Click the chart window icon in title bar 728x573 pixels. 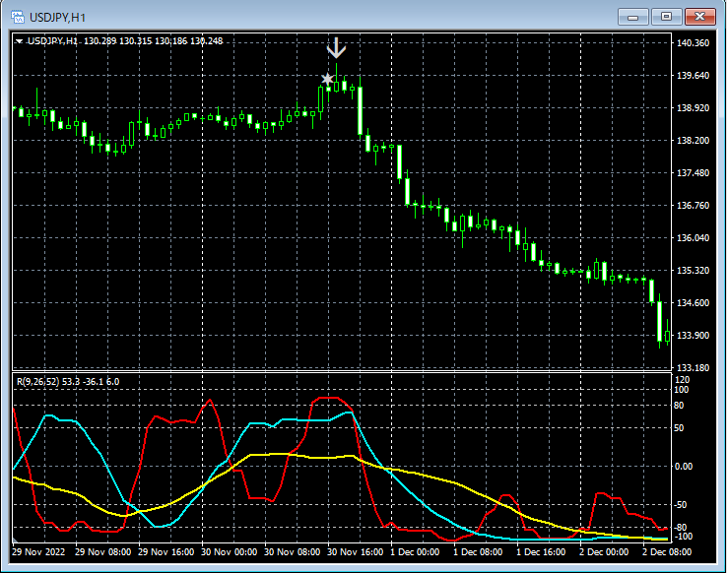(18, 17)
